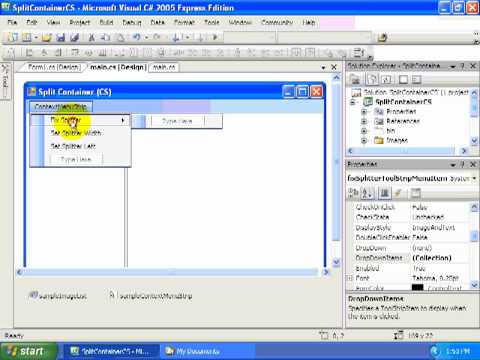Select the Set Splitter Width menu item
This screenshot has width=480, height=360.
pos(75,133)
